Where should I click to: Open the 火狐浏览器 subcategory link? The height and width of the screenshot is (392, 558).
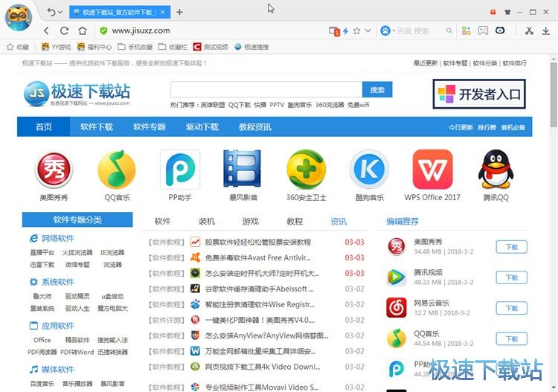(x=77, y=253)
